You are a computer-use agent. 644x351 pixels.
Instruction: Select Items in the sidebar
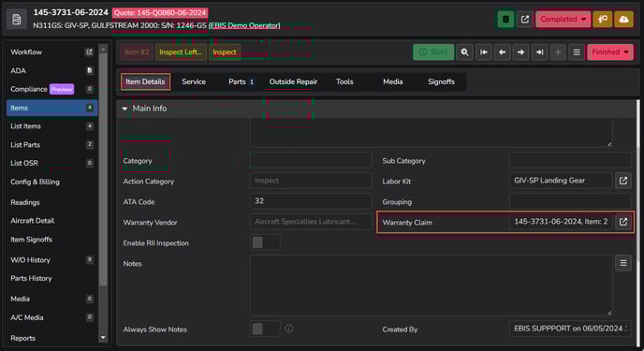pos(51,108)
